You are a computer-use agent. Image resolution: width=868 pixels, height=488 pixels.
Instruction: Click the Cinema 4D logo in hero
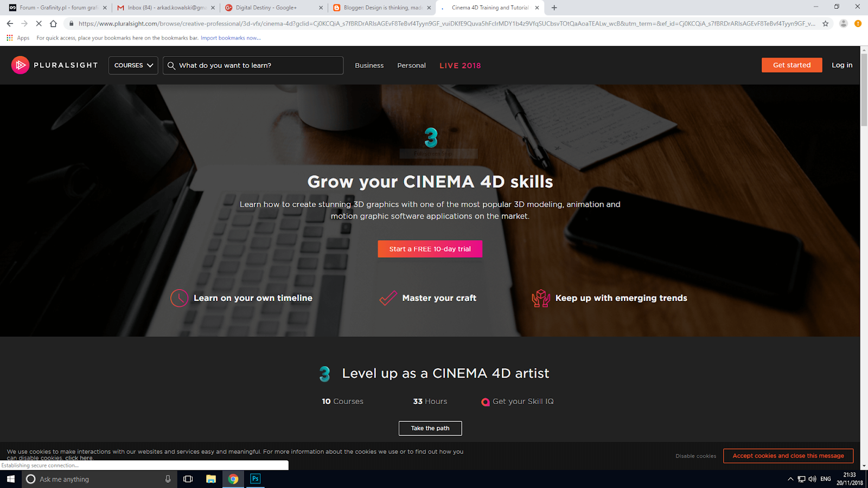431,138
